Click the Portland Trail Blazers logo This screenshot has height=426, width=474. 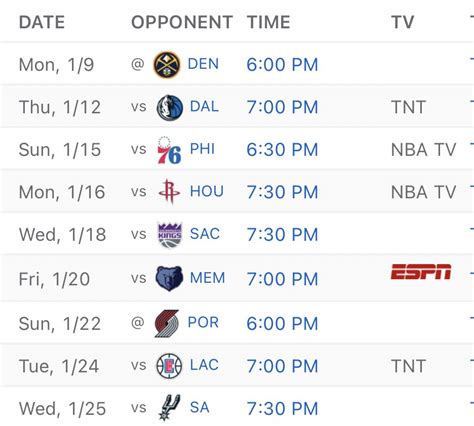click(167, 323)
